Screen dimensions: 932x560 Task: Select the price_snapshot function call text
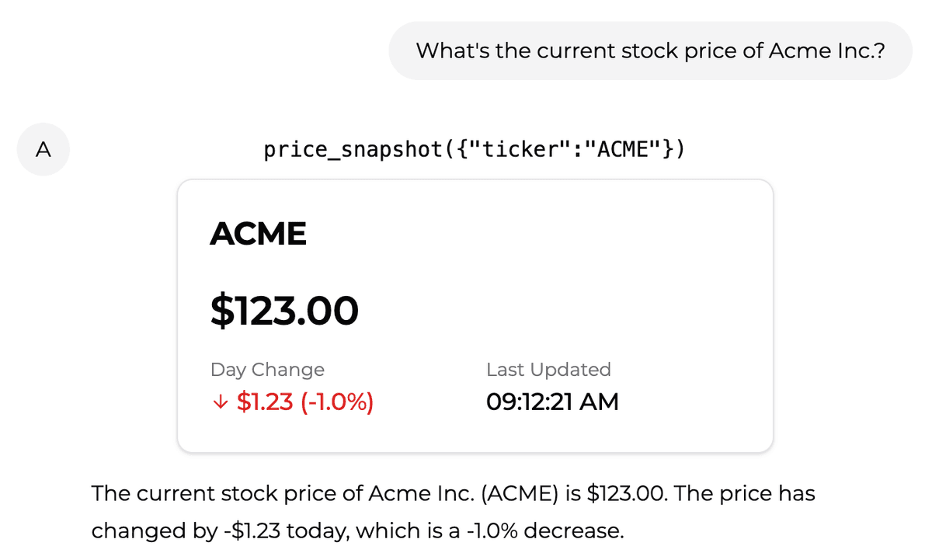point(474,149)
